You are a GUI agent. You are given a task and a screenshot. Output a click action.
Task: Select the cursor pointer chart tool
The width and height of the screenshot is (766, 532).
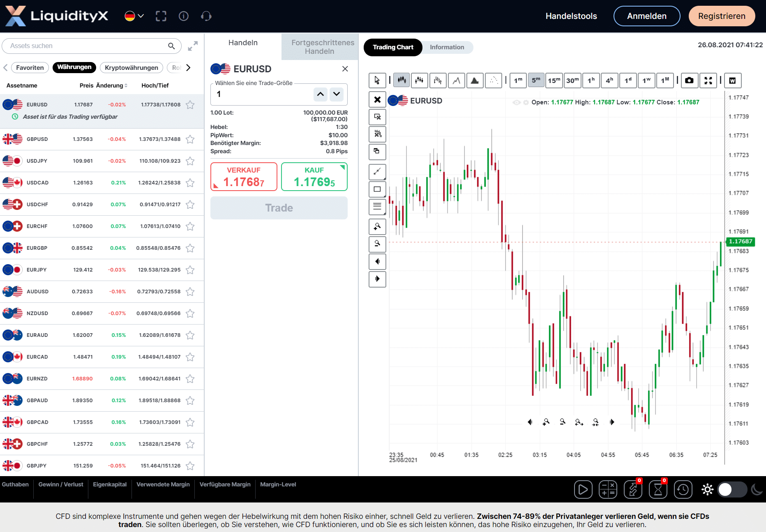[x=377, y=81]
